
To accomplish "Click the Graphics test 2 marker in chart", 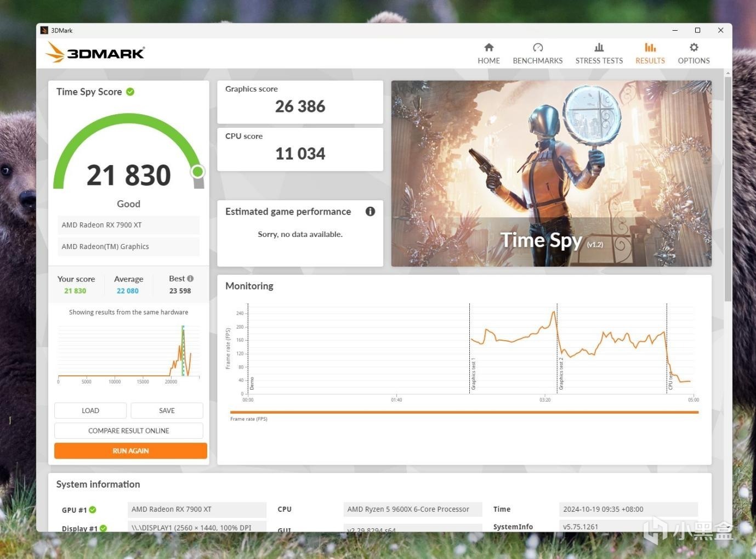I will click(561, 374).
